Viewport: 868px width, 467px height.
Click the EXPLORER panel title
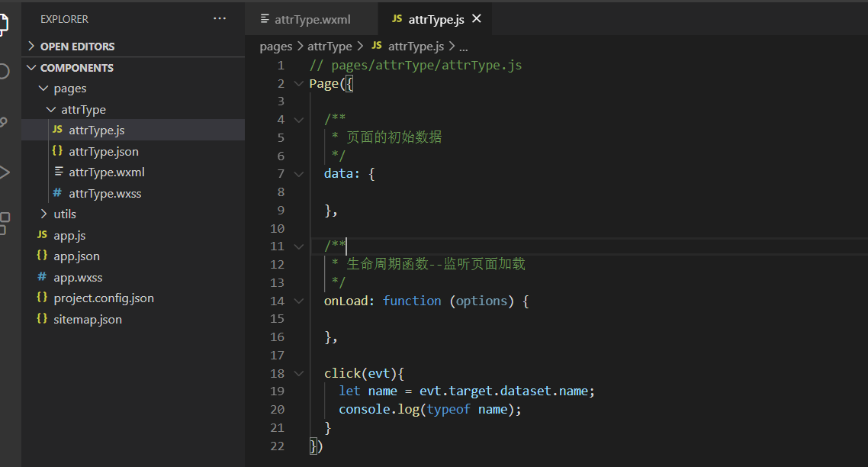[64, 19]
